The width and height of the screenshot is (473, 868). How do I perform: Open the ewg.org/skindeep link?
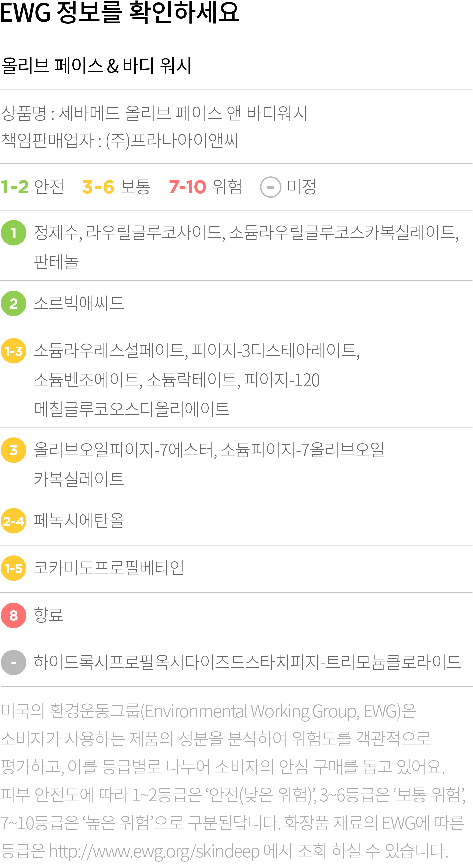point(154,851)
